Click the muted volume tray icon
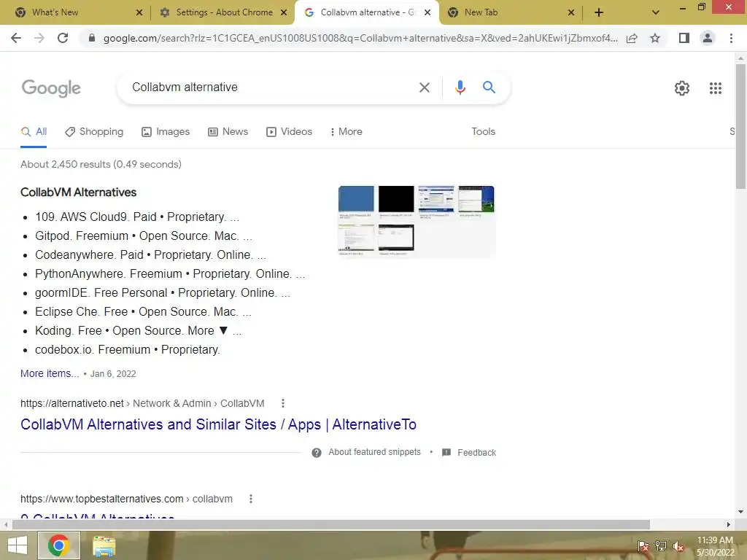 [x=678, y=546]
